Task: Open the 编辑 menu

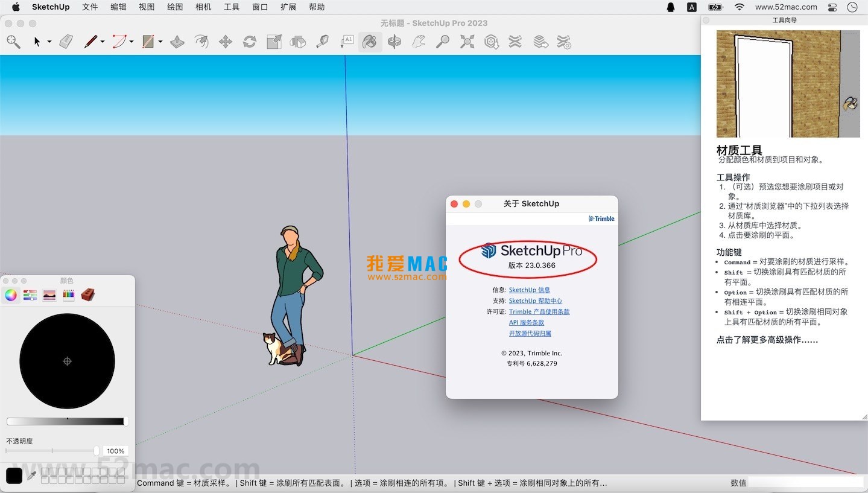Action: click(118, 7)
